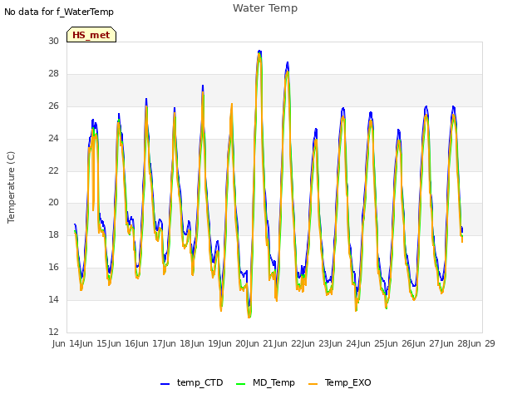This screenshot has width=532, height=399.
Task: Click the 'Jun 15' x-axis date label
Action: coord(92,343)
